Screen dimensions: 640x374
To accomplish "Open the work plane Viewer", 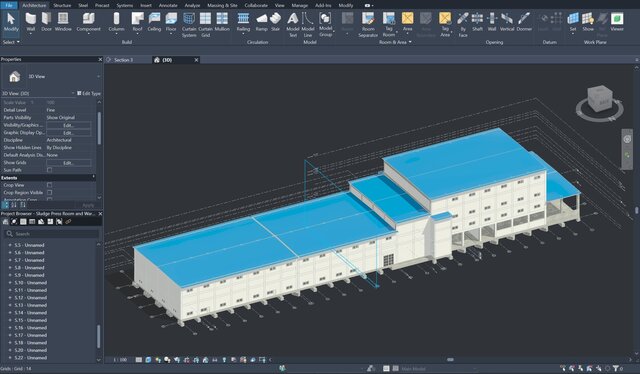I will pyautogui.click(x=617, y=22).
